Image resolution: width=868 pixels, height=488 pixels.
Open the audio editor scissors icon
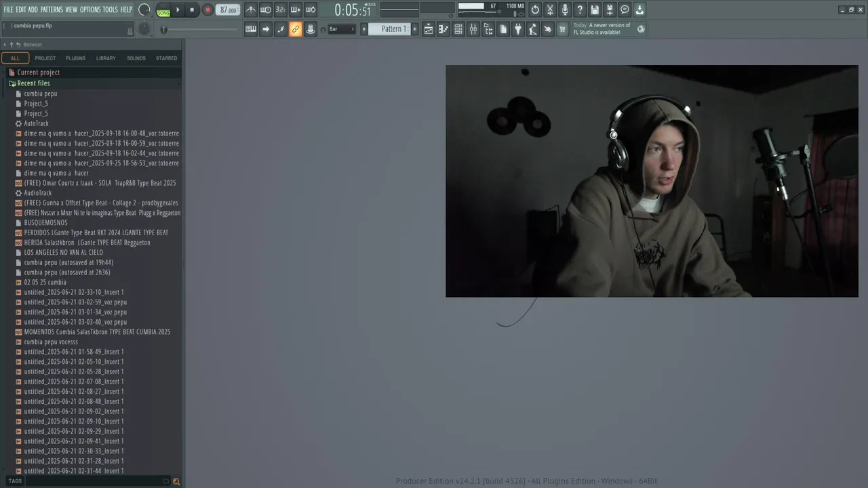tap(550, 10)
